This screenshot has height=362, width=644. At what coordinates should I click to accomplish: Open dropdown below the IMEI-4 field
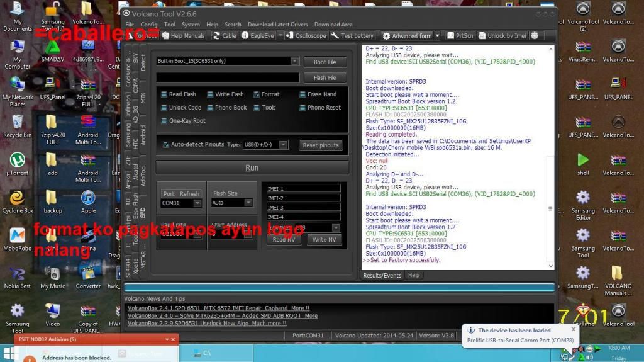pos(336,227)
